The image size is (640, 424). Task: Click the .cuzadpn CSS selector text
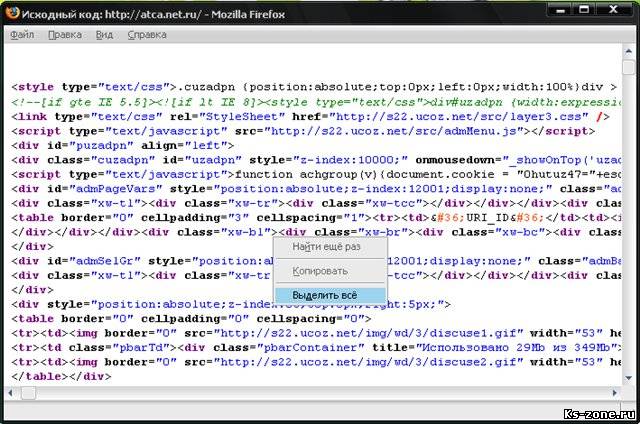[206, 87]
